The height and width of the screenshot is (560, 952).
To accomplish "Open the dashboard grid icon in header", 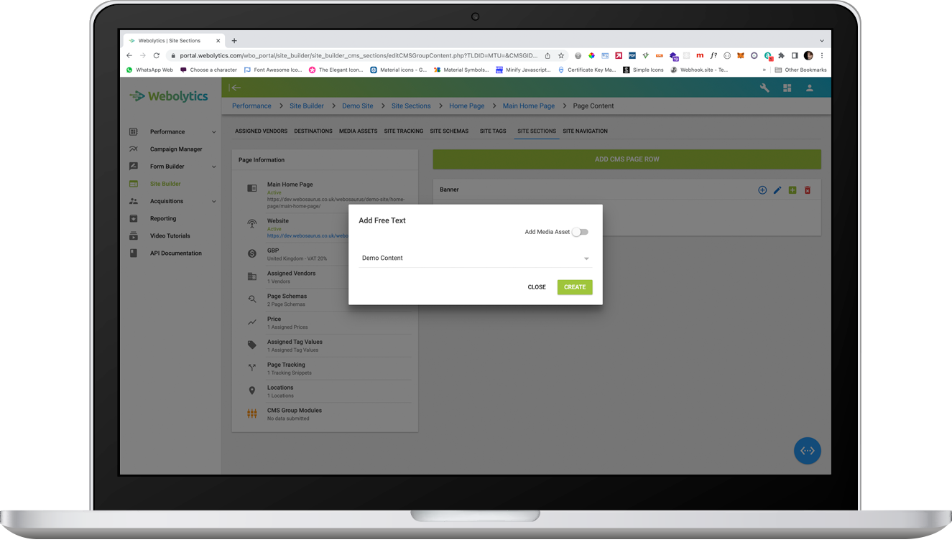I will click(787, 88).
